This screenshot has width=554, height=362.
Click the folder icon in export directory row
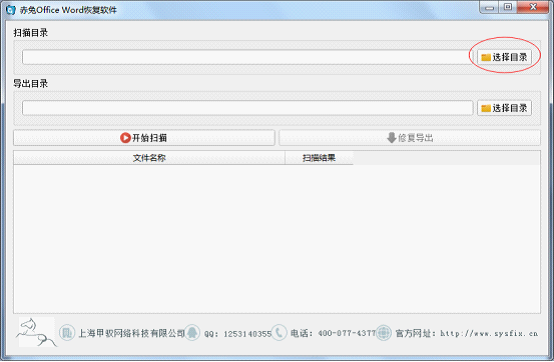[x=486, y=108]
